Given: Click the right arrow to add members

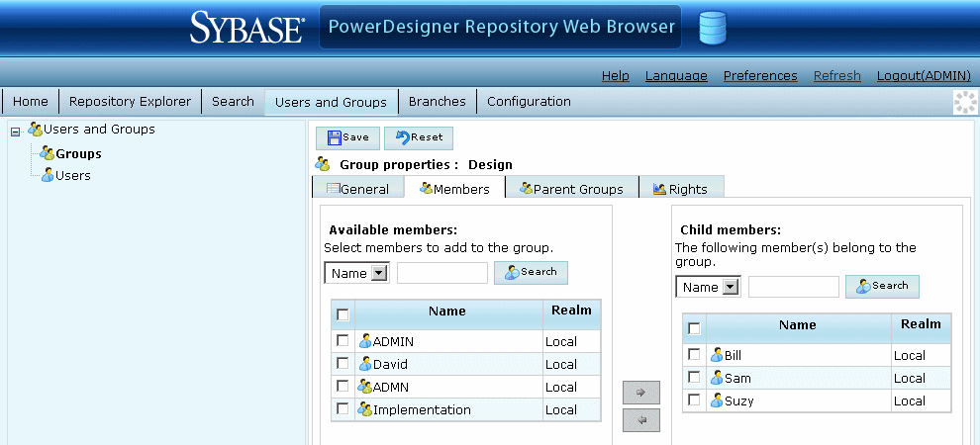Looking at the screenshot, I should coord(641,393).
